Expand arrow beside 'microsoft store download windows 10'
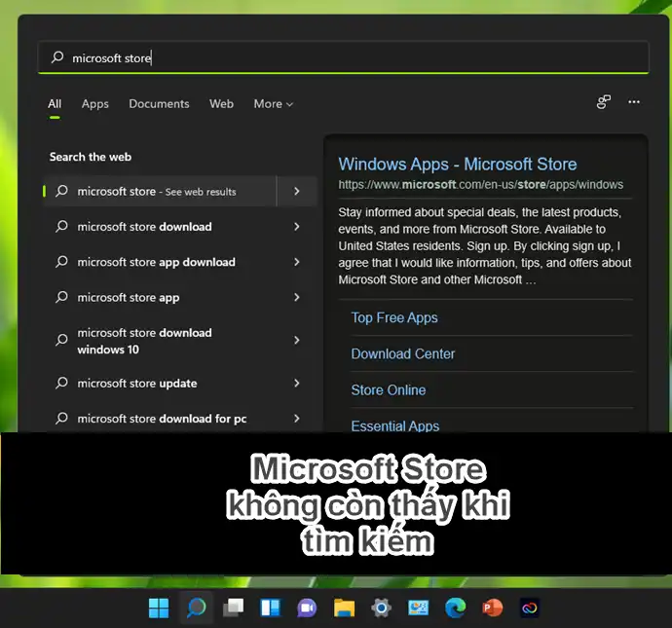Screen dimensions: 672x628 pyautogui.click(x=297, y=340)
